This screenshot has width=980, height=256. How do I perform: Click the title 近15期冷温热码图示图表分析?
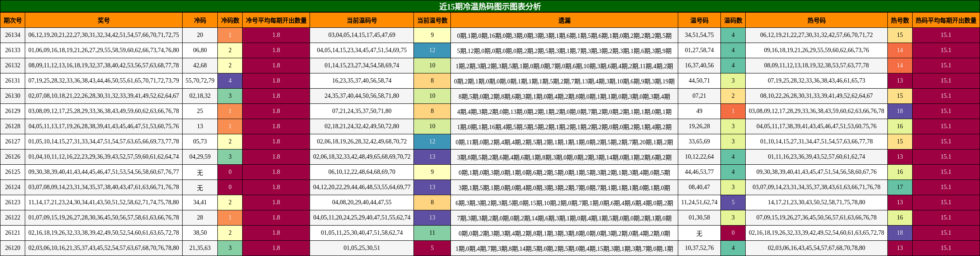pos(490,7)
